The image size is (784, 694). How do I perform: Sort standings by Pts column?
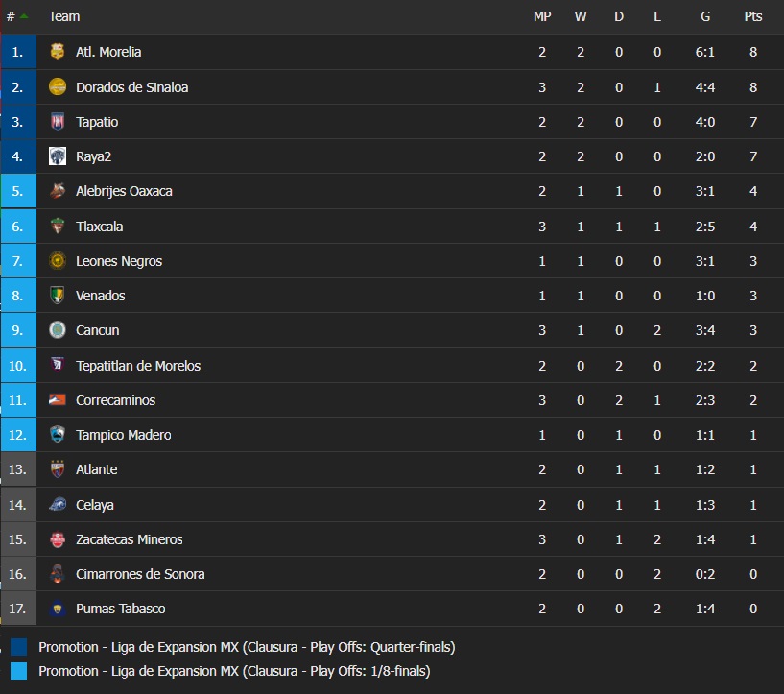pos(752,16)
